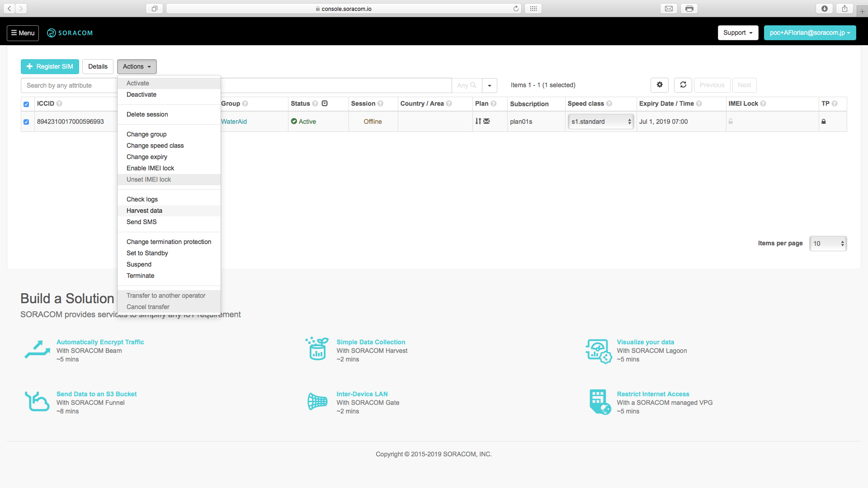868x488 pixels.
Task: Expand the search filter caret dropdown
Action: click(490, 85)
